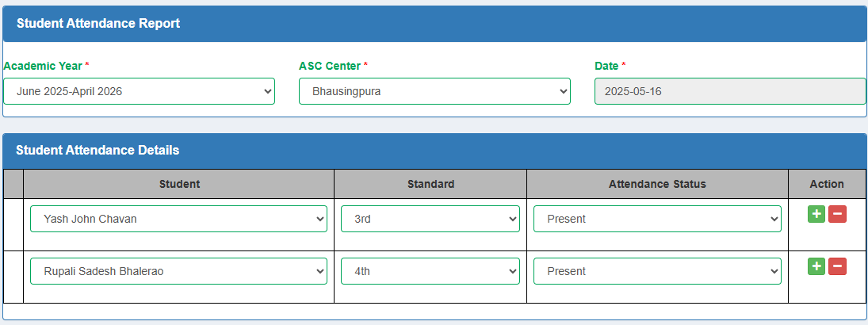Viewport: 868px width, 325px height.
Task: Open the student dropdown showing Rupali Sadesh Bhalerao
Action: [179, 271]
